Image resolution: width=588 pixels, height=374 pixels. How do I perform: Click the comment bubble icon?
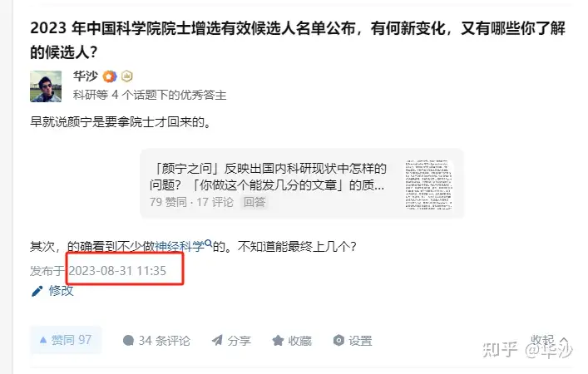click(x=128, y=340)
